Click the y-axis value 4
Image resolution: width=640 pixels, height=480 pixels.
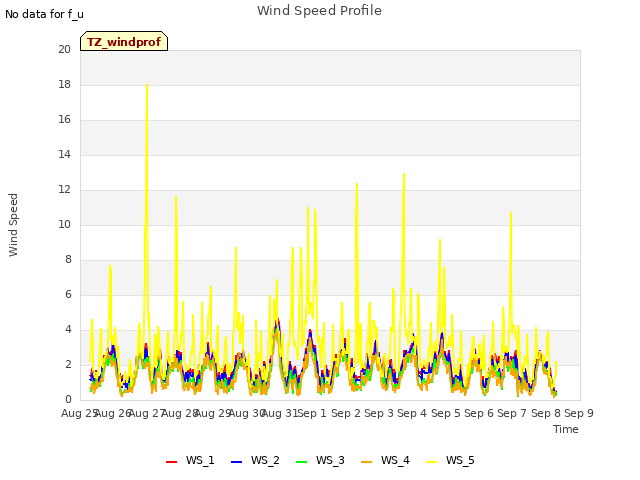[x=68, y=329]
